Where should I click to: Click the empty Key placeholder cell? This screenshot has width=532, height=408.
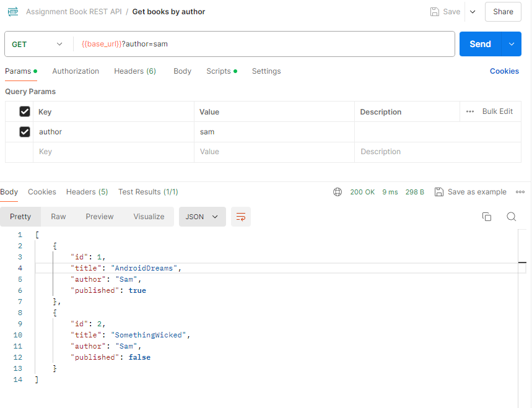(114, 152)
